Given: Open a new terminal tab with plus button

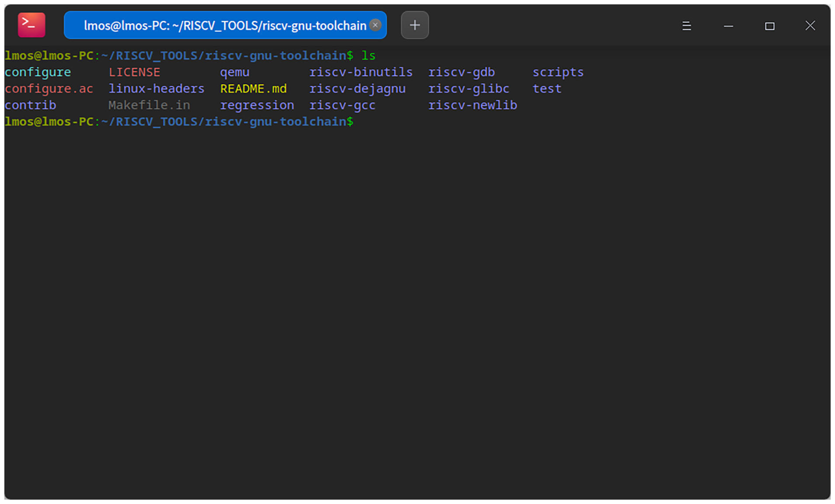Looking at the screenshot, I should (x=414, y=25).
